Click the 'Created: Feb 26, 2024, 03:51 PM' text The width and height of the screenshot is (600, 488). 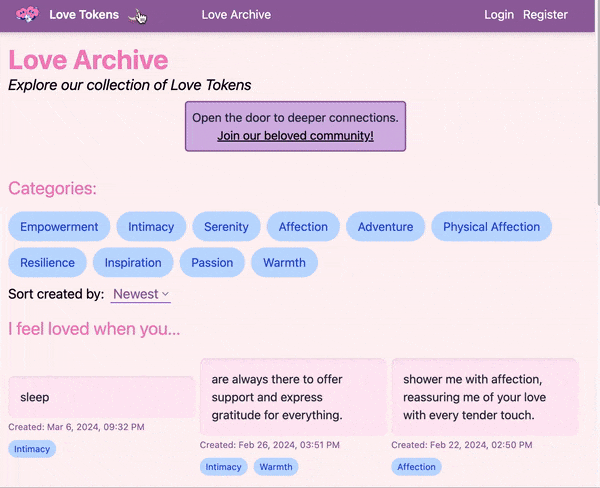point(270,445)
